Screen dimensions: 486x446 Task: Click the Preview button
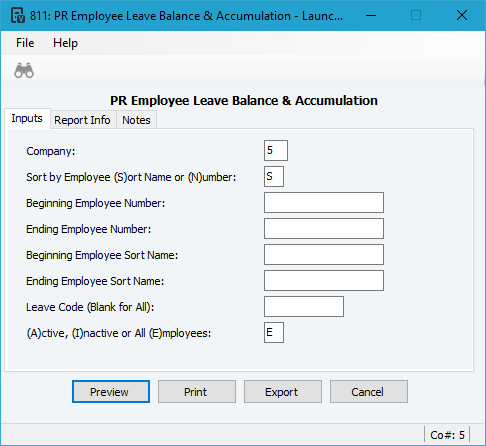111,392
